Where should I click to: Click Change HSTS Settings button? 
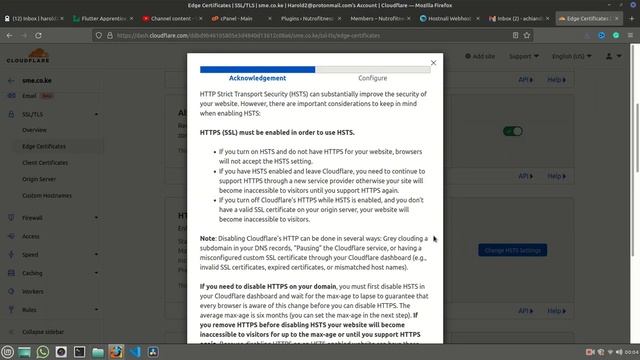pyautogui.click(x=513, y=250)
